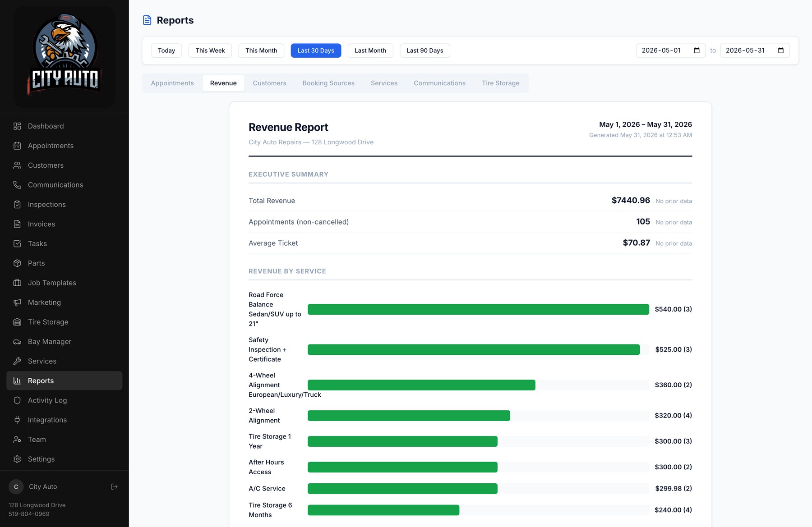
Task: Click the Customers people icon in sidebar
Action: (17, 165)
